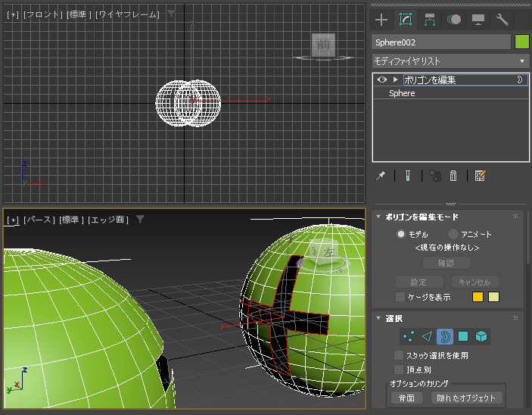The height and width of the screenshot is (415, 532).
Task: Open the Create panel plus tab
Action: pos(381,20)
